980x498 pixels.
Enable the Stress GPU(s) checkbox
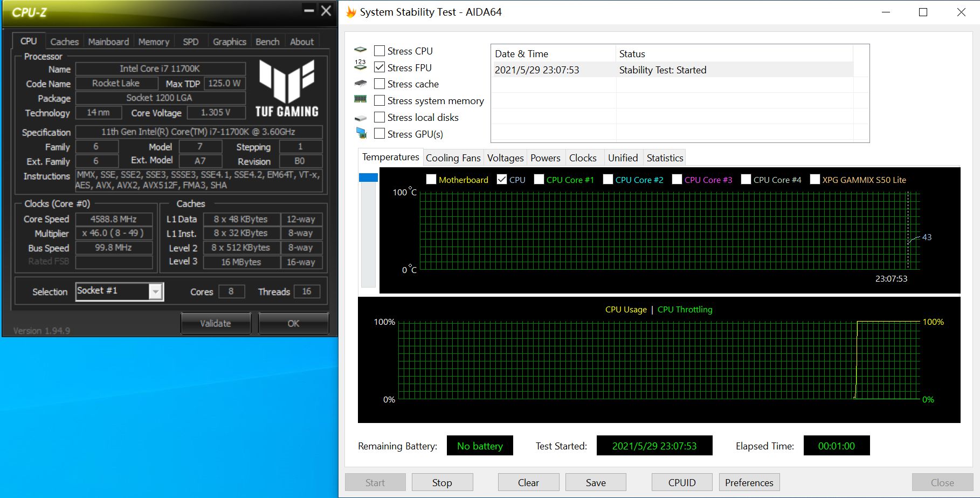point(379,133)
